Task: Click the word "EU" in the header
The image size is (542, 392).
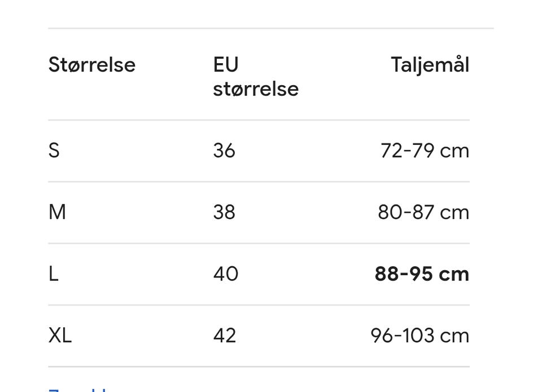Action: 226,65
